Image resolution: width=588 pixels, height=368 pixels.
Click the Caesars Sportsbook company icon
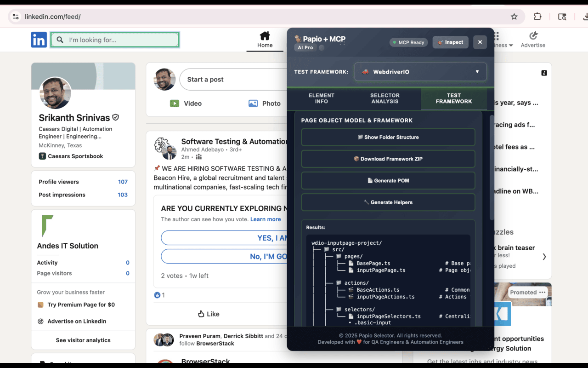(x=42, y=156)
